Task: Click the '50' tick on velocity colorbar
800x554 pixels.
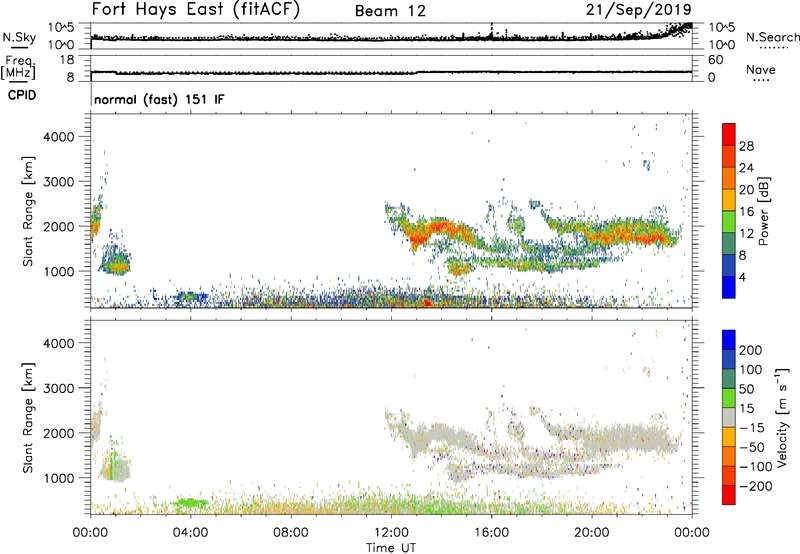Action: pyautogui.click(x=746, y=389)
